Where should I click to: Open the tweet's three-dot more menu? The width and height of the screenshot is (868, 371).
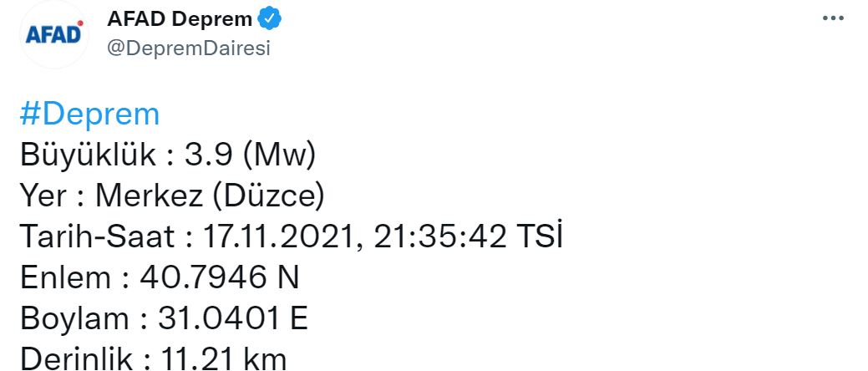833,18
